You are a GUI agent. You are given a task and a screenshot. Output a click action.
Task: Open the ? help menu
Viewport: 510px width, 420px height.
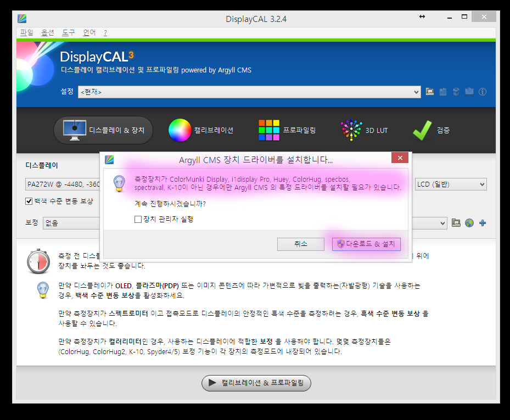tap(105, 32)
